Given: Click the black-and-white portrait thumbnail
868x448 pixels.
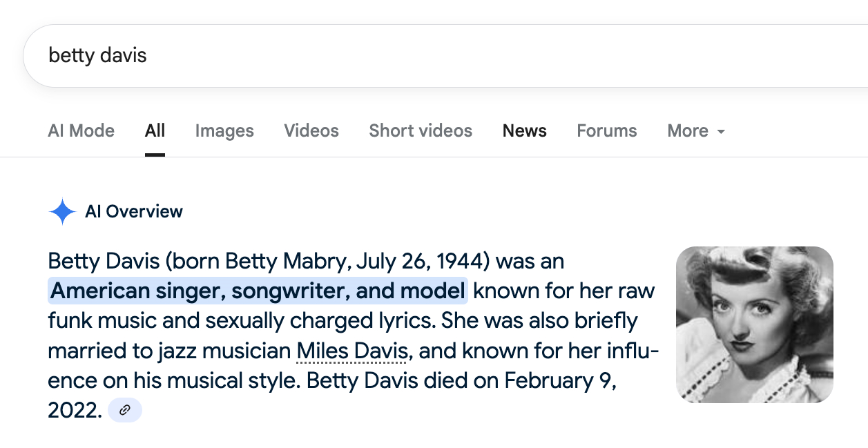Looking at the screenshot, I should click(754, 324).
